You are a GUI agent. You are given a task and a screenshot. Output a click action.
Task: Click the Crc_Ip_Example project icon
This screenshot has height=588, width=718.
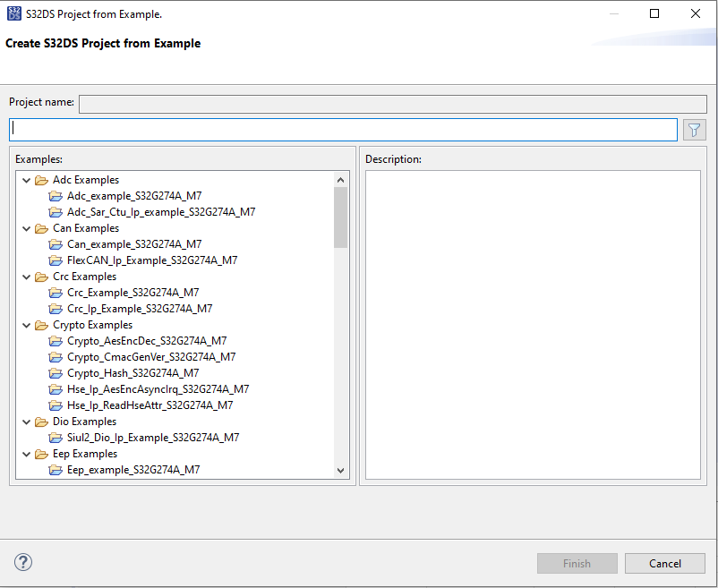56,309
